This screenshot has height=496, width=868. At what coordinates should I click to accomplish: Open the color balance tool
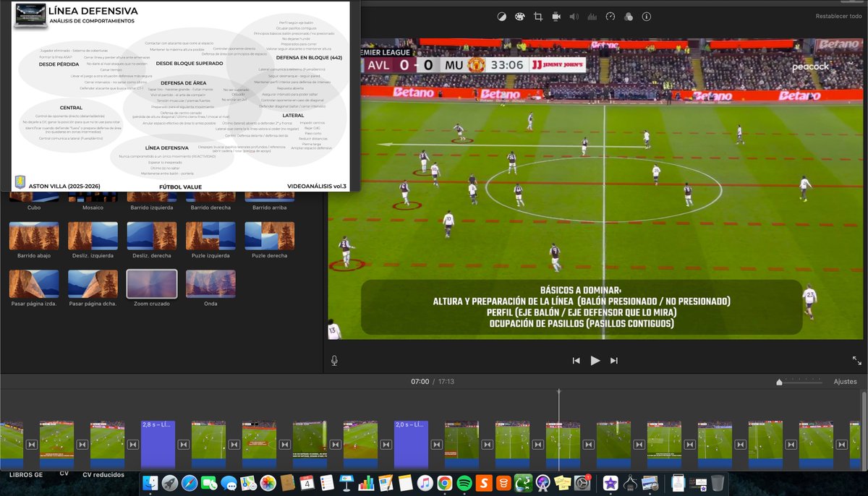coord(502,17)
